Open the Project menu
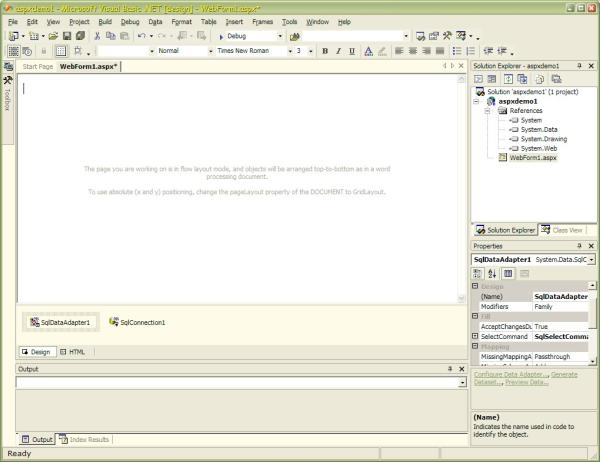Image resolution: width=600 pixels, height=462 pixels. tap(79, 22)
